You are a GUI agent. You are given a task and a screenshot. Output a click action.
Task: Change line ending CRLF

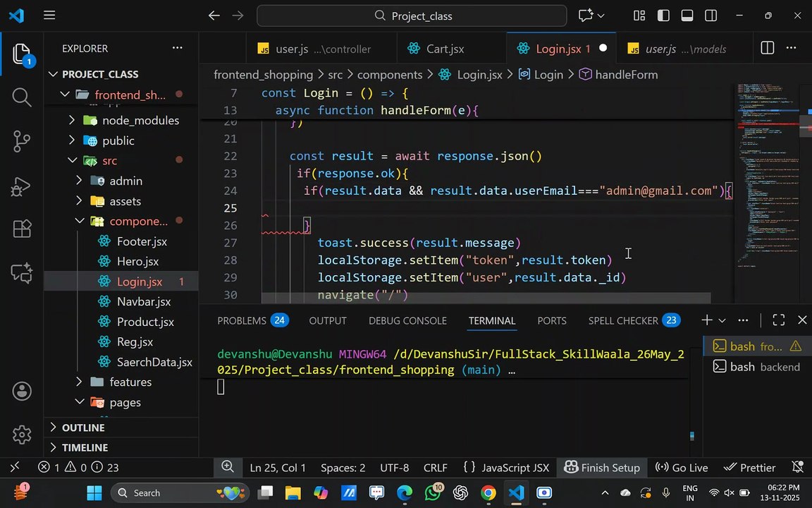point(435,468)
